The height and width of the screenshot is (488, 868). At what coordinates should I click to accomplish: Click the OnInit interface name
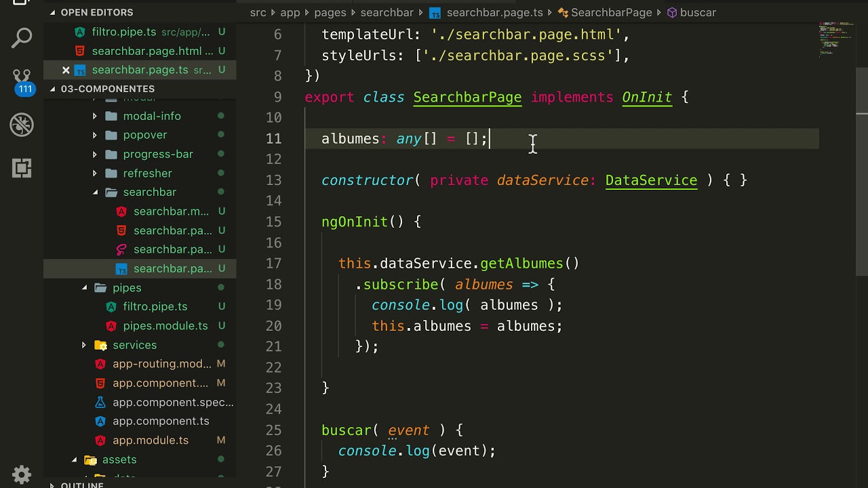(647, 97)
